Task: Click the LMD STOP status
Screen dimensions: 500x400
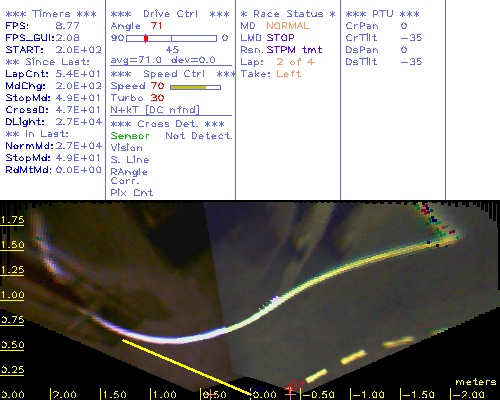Action: 267,38
